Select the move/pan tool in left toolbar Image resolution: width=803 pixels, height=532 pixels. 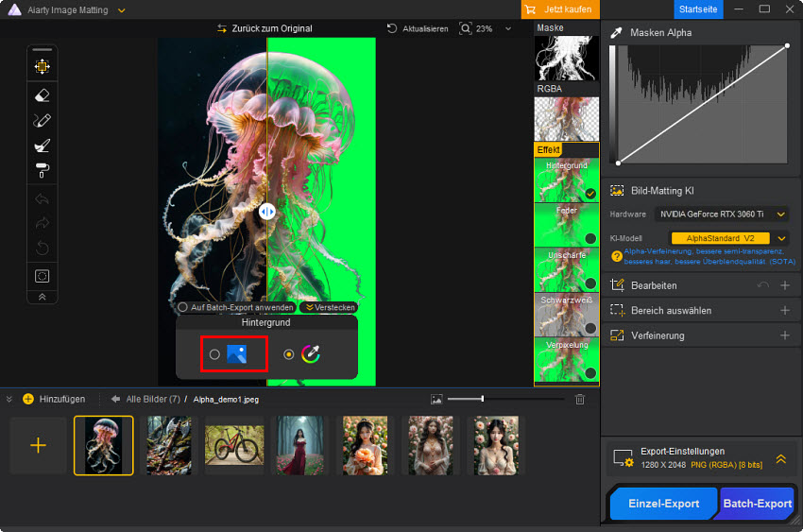click(x=42, y=66)
